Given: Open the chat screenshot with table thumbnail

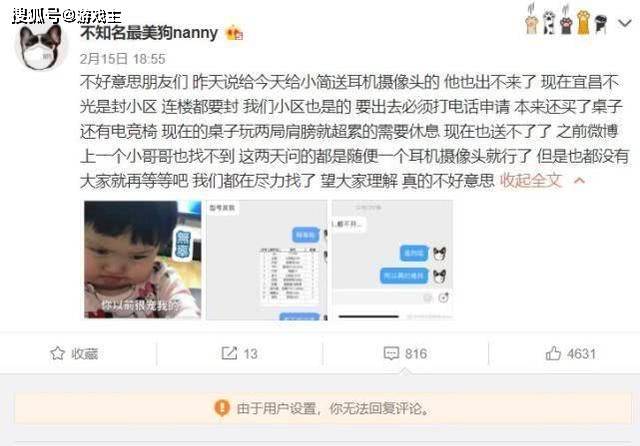Looking at the screenshot, I should pos(267,260).
